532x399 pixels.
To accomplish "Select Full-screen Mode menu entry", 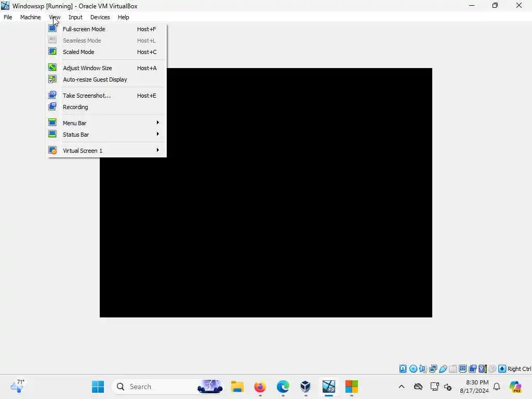I will pos(106,29).
